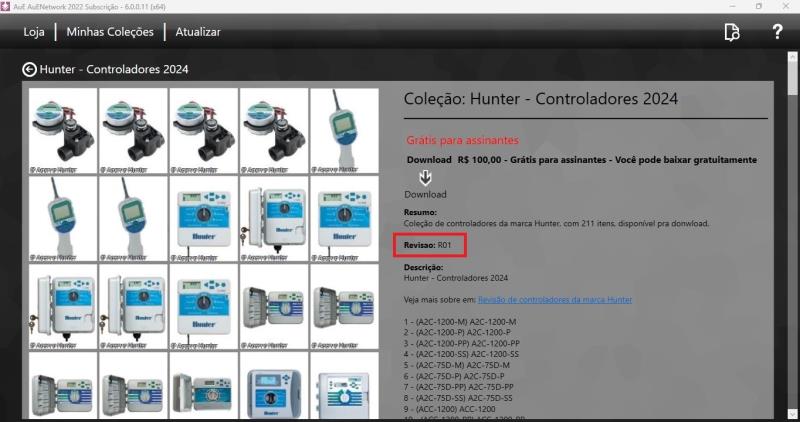The width and height of the screenshot is (800, 422).
Task: Maximize the AuE Network window
Action: [x=758, y=6]
